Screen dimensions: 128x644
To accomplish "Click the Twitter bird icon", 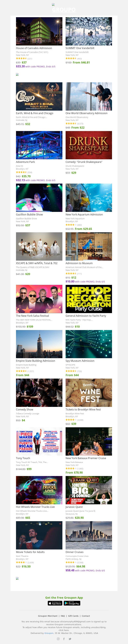I will 70,639.
